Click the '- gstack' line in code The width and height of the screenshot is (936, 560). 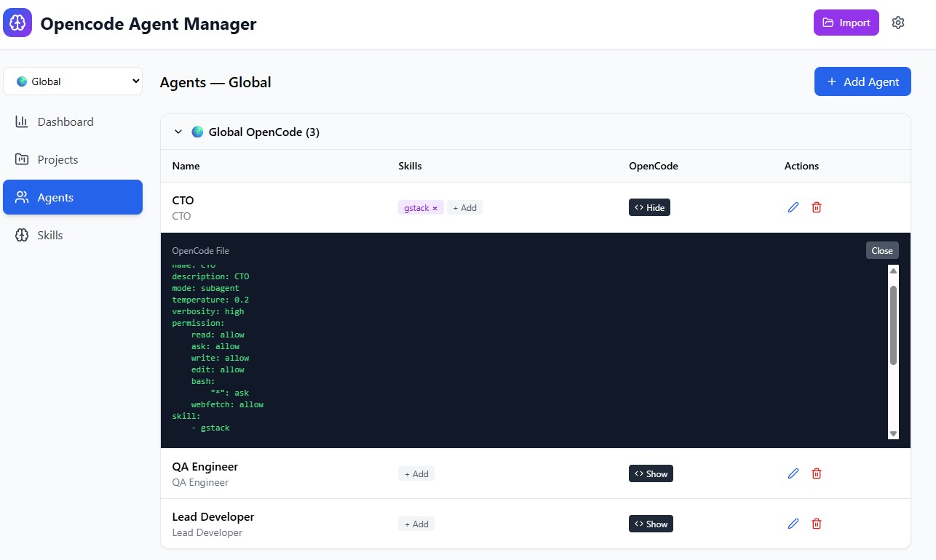tap(210, 428)
